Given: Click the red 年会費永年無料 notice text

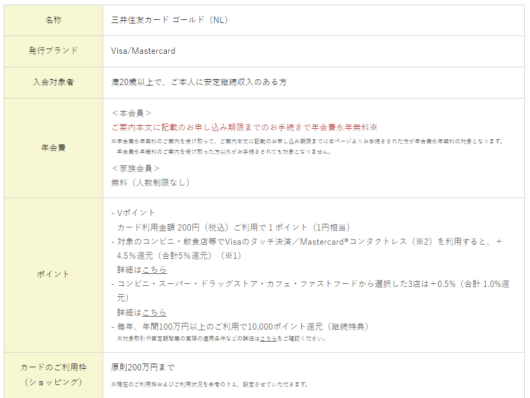Looking at the screenshot, I should [244, 127].
